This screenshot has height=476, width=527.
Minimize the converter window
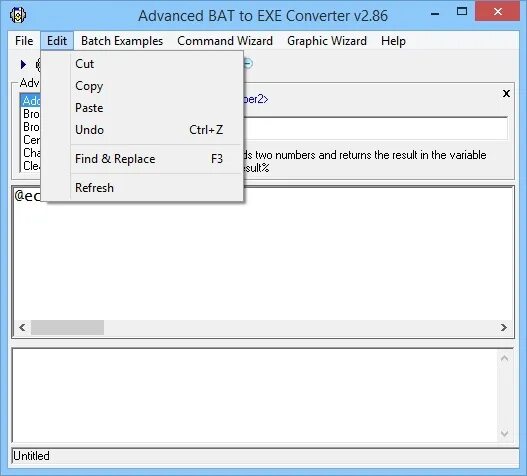coord(435,13)
